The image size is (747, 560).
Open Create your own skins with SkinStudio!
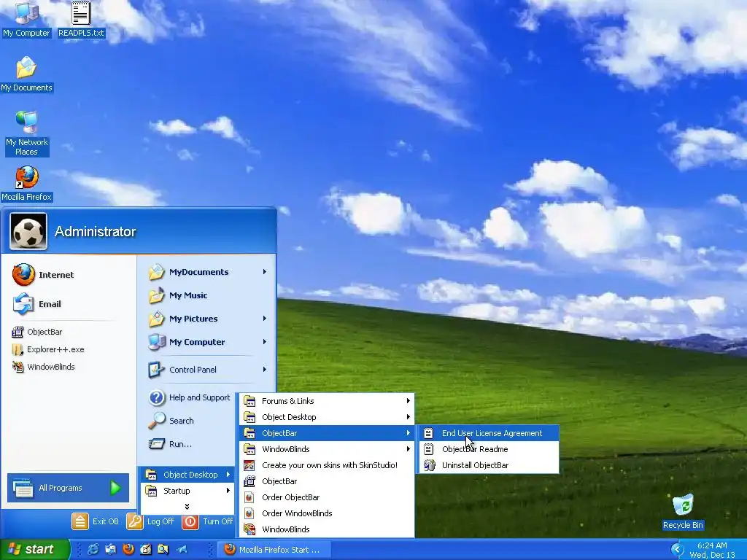coord(327,465)
